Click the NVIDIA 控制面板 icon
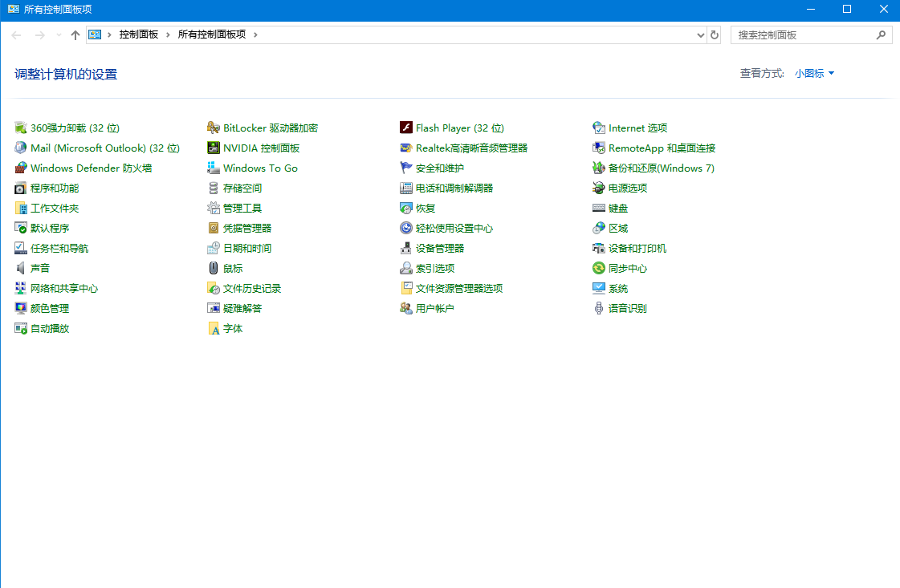 [214, 148]
